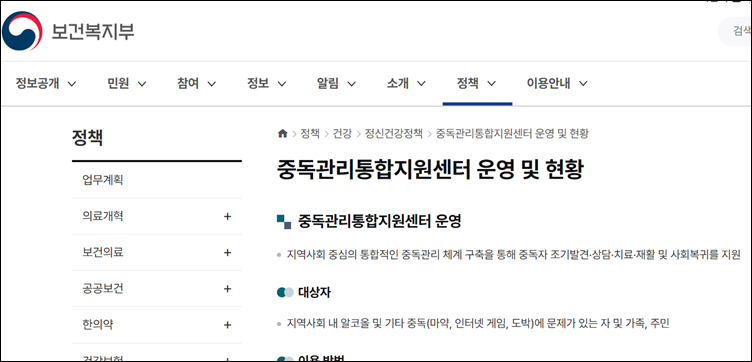Click the home icon in the breadcrumb
This screenshot has height=362, width=752.
coord(282,134)
